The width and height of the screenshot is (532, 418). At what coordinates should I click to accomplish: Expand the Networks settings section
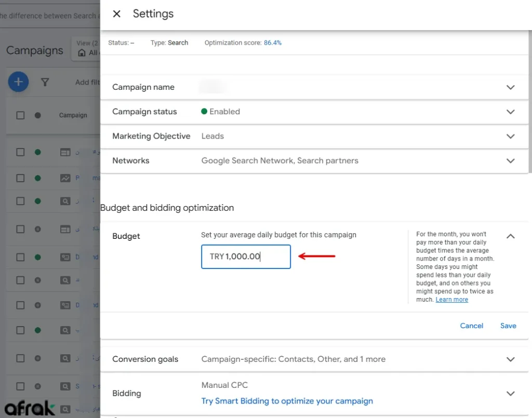(x=510, y=161)
